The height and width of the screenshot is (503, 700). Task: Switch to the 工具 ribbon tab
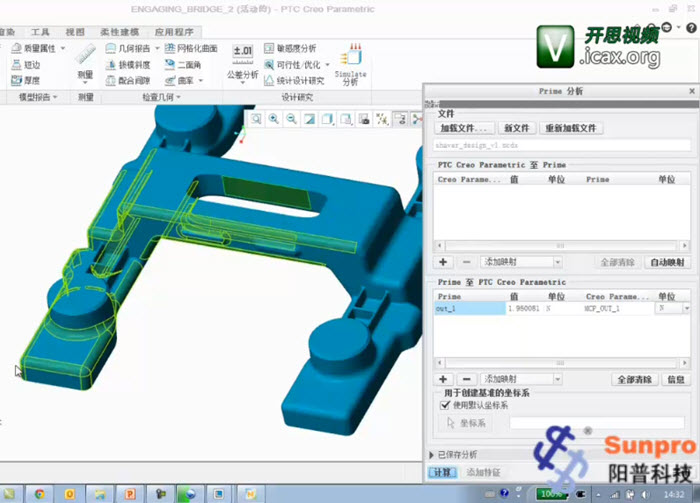click(x=40, y=32)
